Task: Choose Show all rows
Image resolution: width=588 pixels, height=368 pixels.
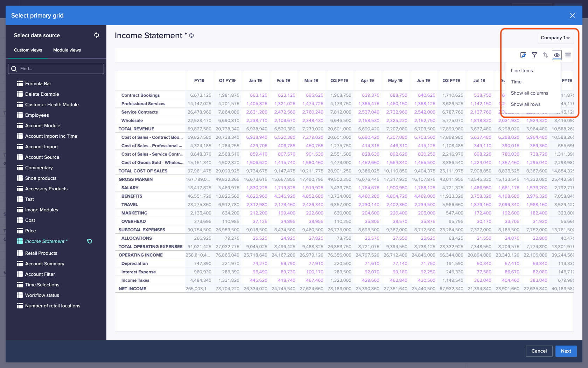Action: 525,104
